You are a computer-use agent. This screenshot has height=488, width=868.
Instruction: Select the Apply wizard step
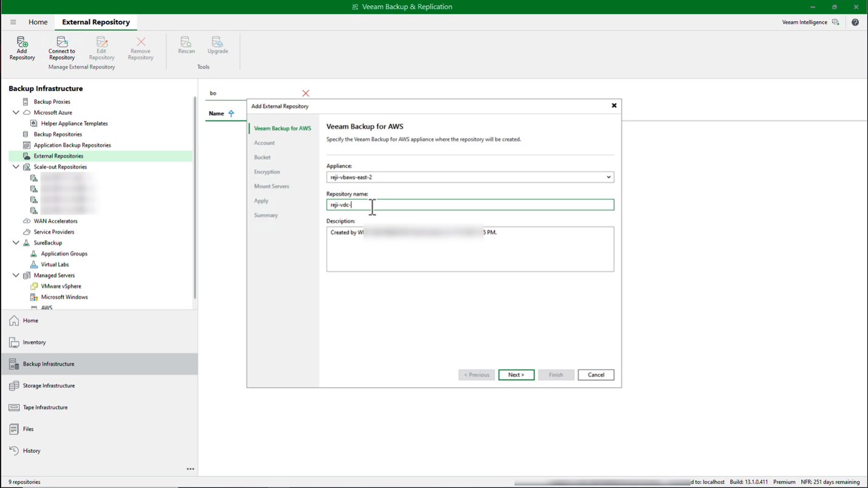261,200
